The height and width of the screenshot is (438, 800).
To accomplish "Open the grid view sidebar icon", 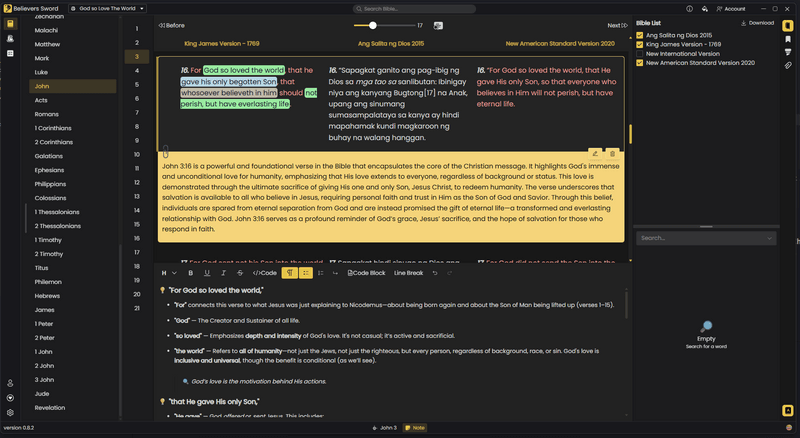I will tap(10, 54).
